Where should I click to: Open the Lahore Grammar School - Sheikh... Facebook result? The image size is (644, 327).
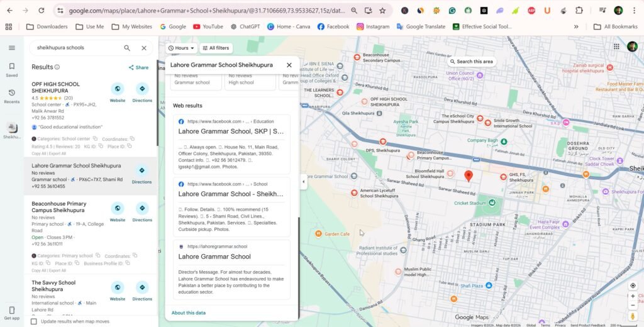231,194
